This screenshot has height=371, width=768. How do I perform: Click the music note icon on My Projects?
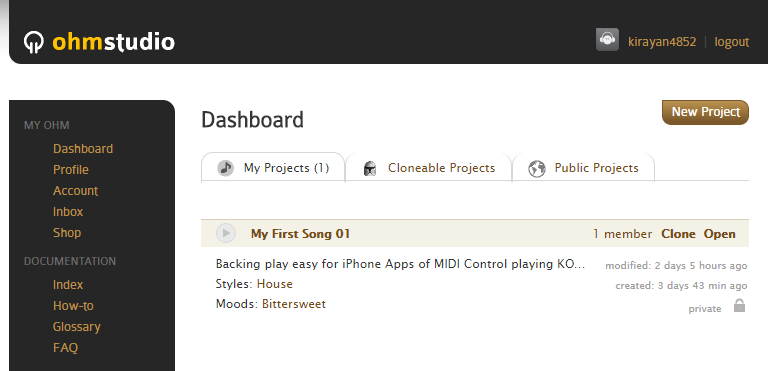click(x=225, y=168)
